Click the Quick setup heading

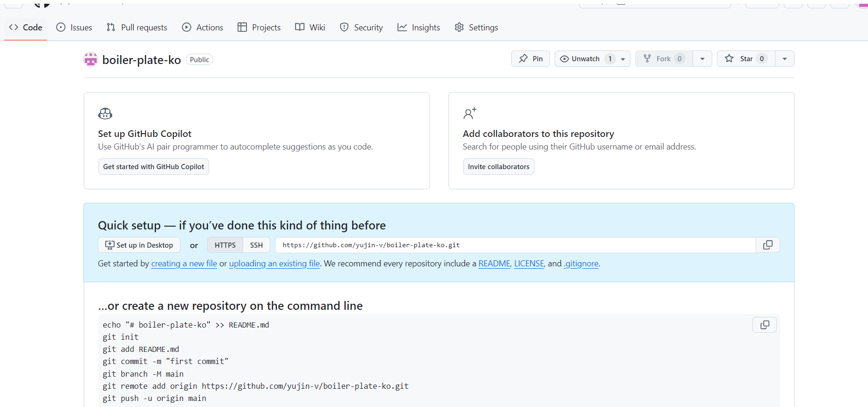pos(242,225)
